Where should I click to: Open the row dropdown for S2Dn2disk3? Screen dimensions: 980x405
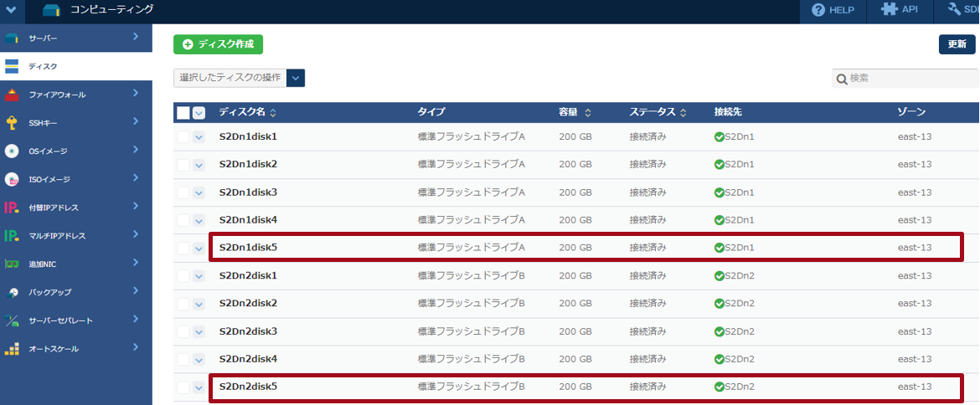coord(199,332)
